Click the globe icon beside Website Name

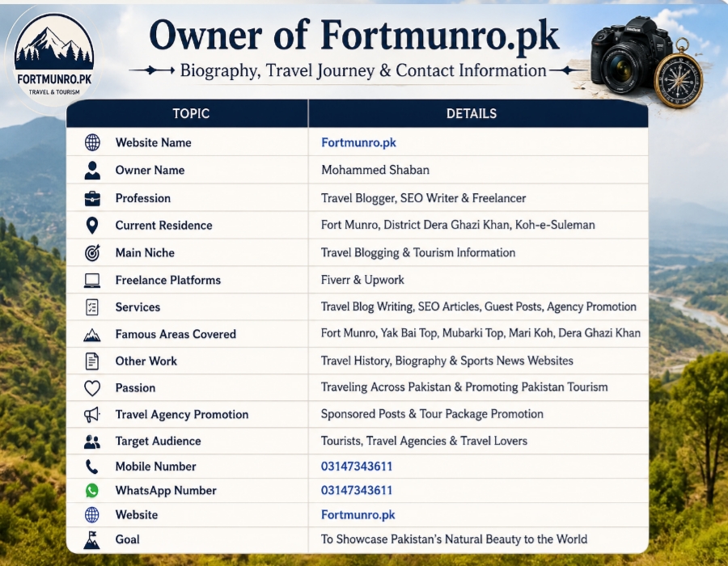92,142
